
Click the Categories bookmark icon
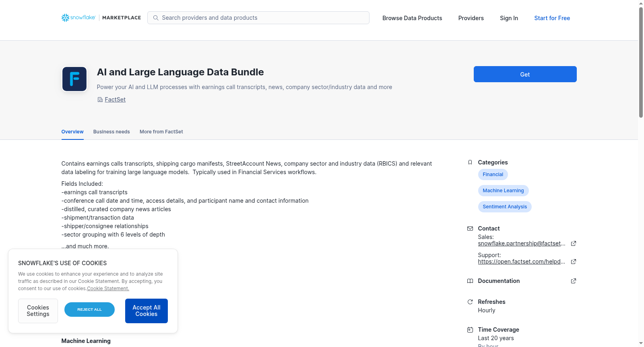point(470,162)
